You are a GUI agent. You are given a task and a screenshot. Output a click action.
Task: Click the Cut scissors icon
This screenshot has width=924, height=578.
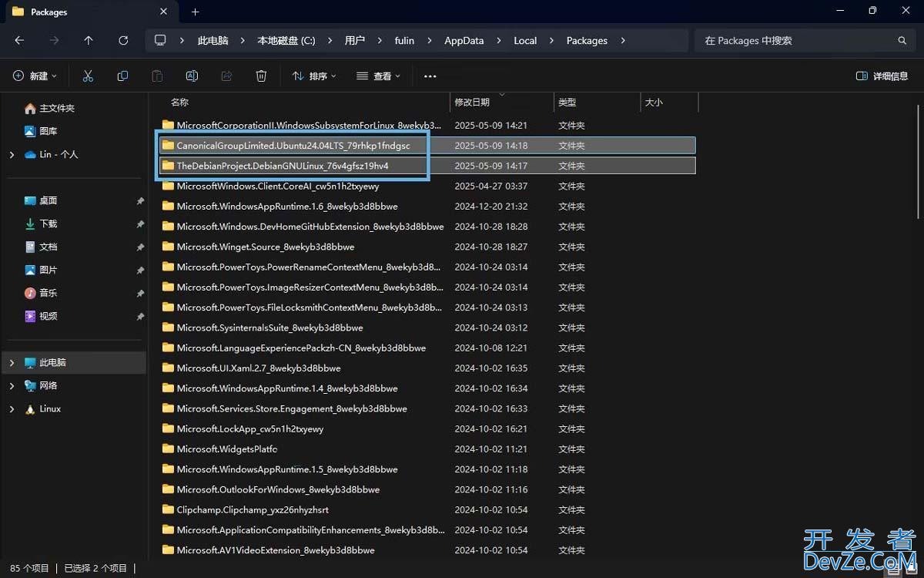pyautogui.click(x=88, y=76)
